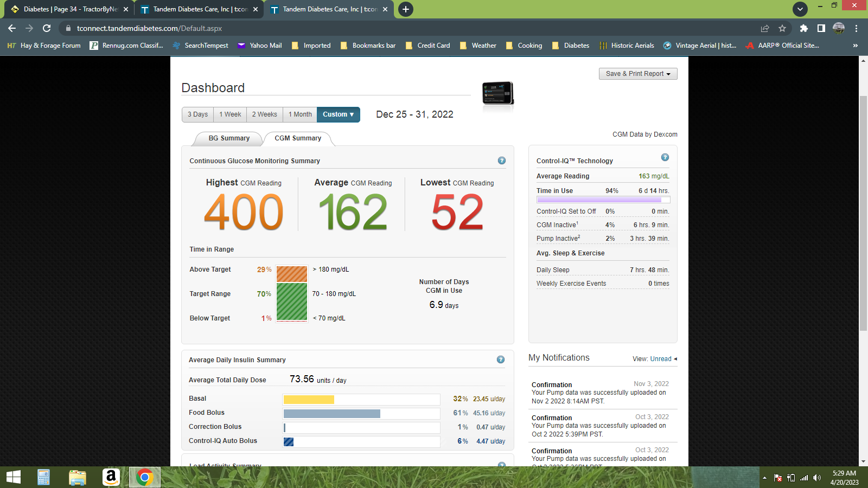Select the 1 Week time range
Screen dimensions: 868x488
click(230, 114)
